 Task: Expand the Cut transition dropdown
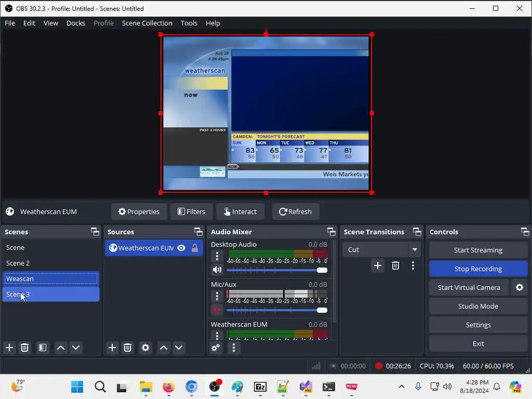point(414,249)
